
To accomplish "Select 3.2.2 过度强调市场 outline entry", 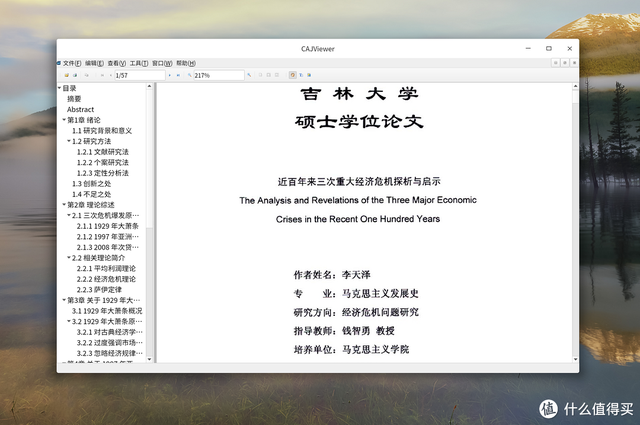I will click(110, 343).
